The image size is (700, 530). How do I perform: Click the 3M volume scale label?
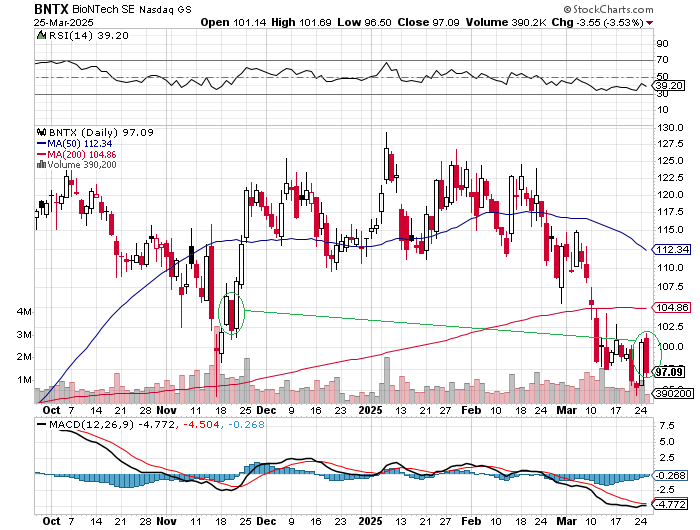24,334
